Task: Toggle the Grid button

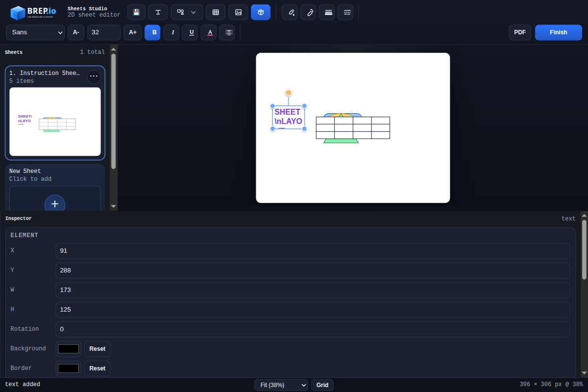Action: pyautogui.click(x=322, y=385)
